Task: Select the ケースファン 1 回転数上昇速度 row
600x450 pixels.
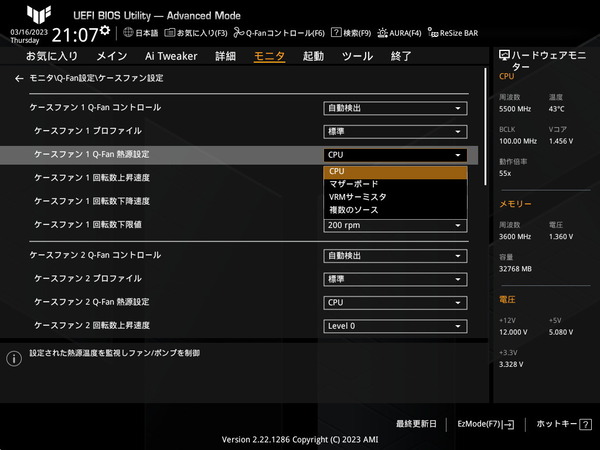Action: tap(92, 178)
